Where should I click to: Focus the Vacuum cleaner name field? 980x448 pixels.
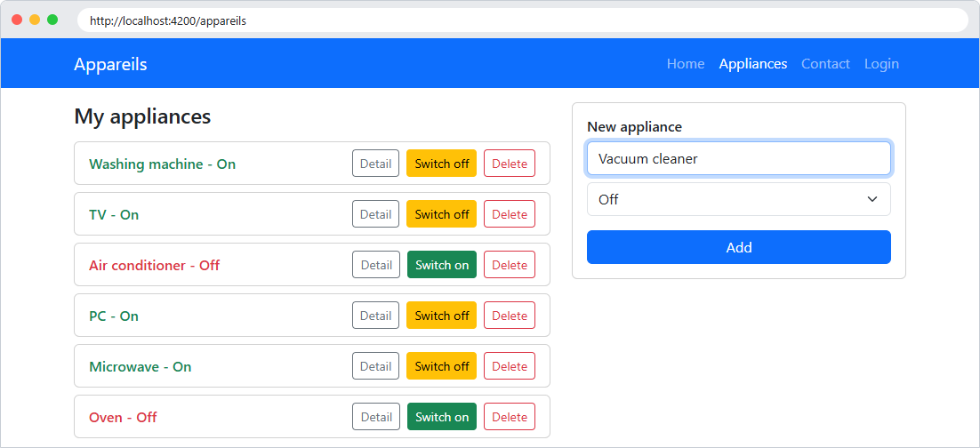pos(739,159)
